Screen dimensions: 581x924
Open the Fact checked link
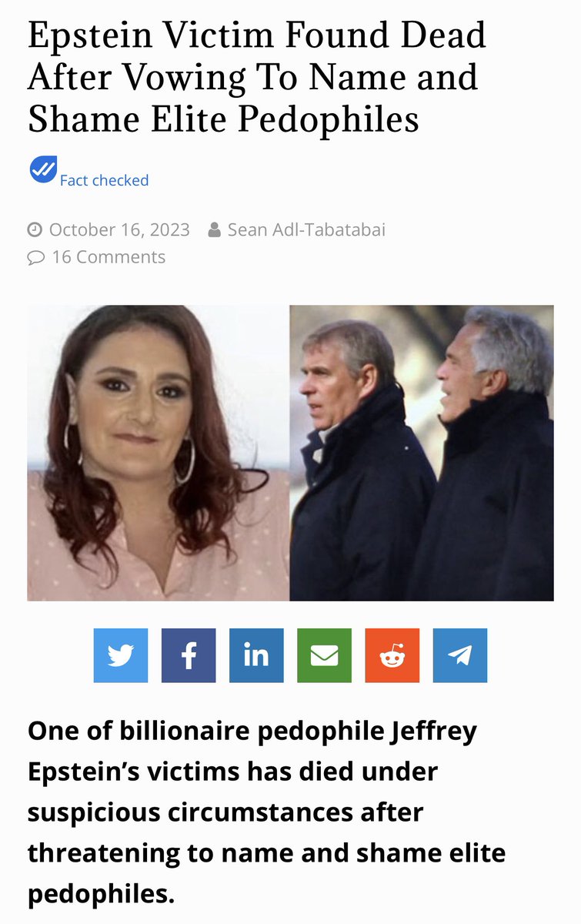[104, 180]
